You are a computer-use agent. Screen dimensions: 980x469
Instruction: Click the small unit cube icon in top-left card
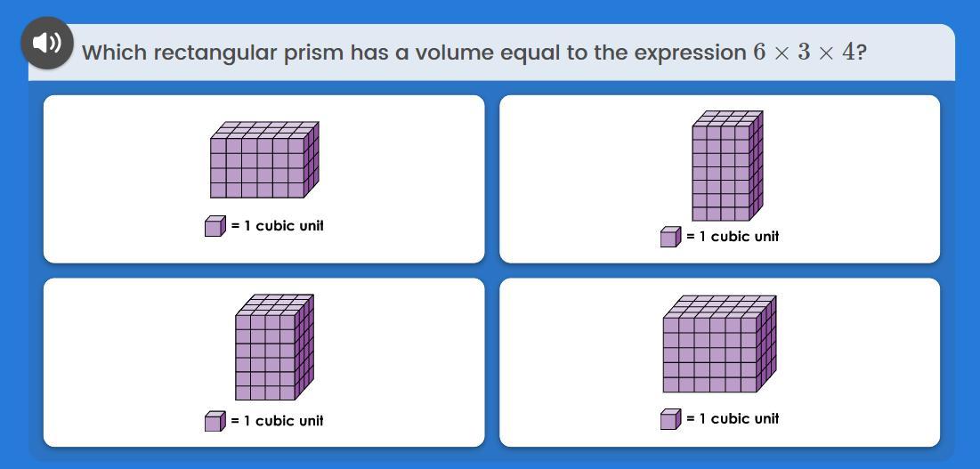click(215, 227)
